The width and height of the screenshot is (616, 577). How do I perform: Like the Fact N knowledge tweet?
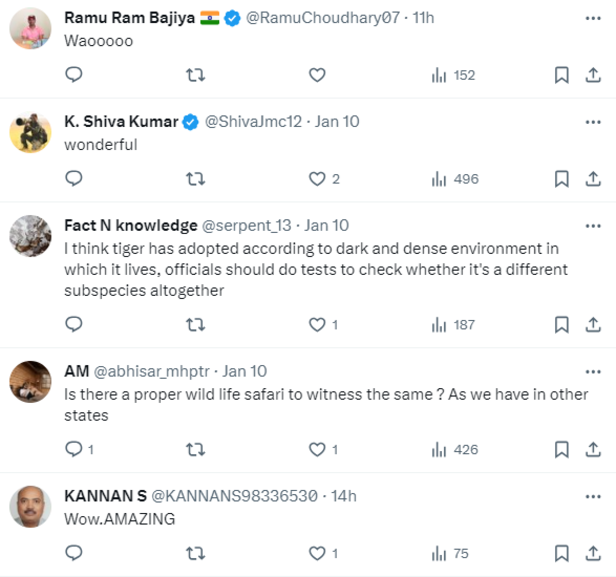click(x=317, y=324)
